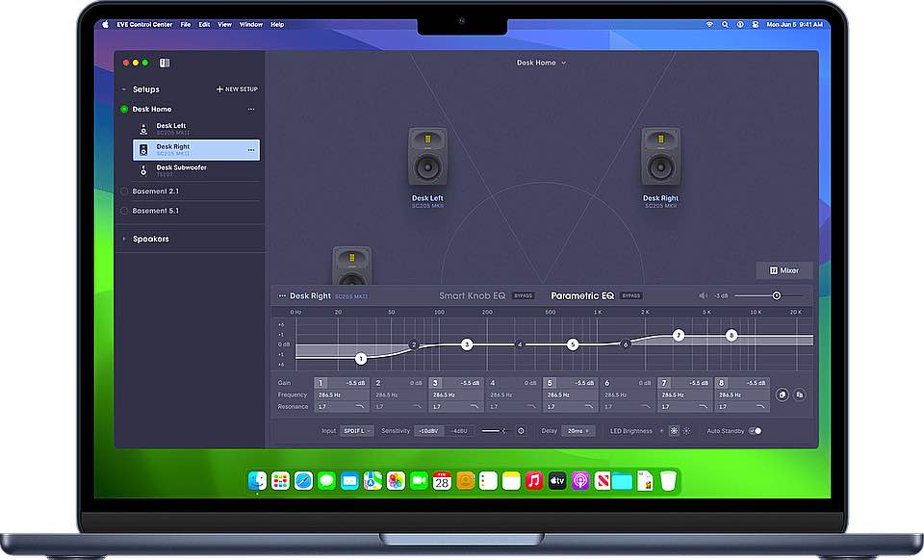
Task: Select +10dBV sensitivity option
Action: pyautogui.click(x=428, y=431)
